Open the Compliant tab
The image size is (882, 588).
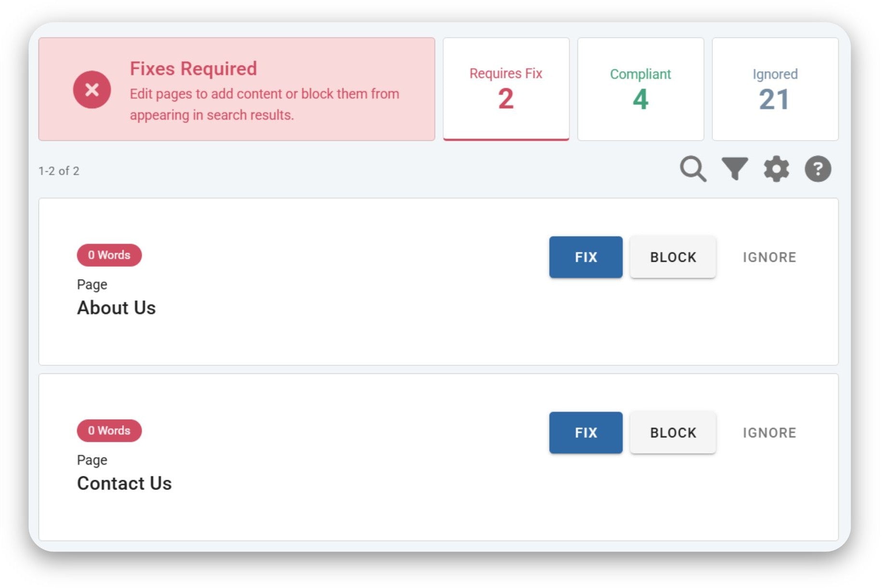(x=640, y=89)
